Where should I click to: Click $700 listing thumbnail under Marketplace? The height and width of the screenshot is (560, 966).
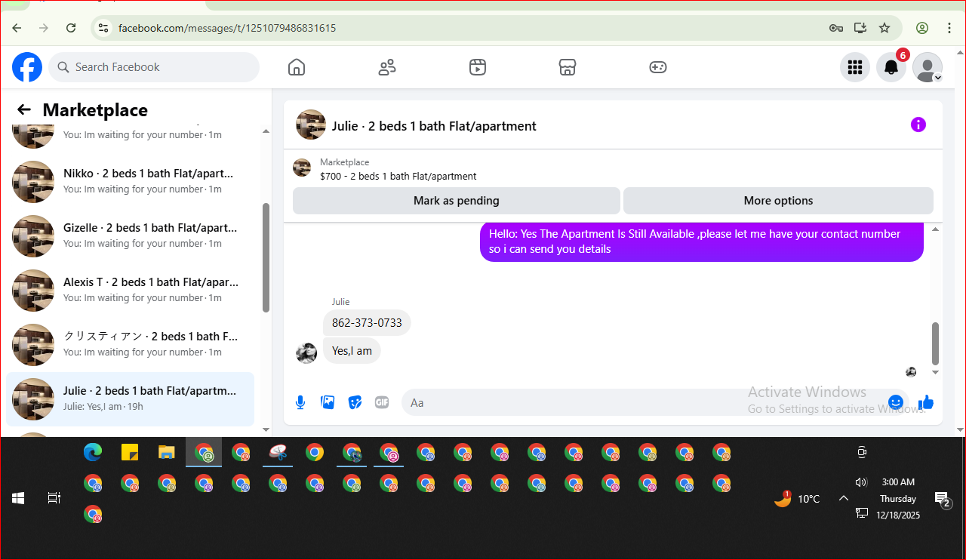click(x=302, y=168)
